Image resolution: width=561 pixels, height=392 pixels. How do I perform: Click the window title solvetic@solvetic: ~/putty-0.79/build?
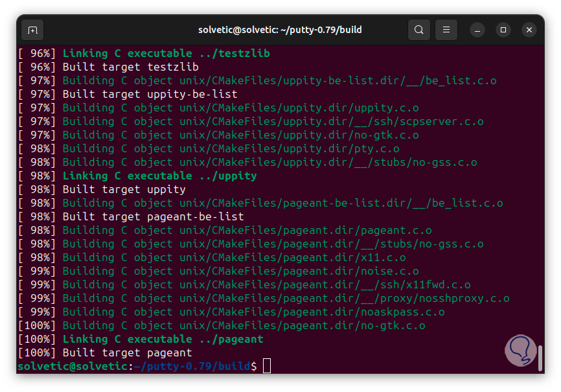coord(280,30)
